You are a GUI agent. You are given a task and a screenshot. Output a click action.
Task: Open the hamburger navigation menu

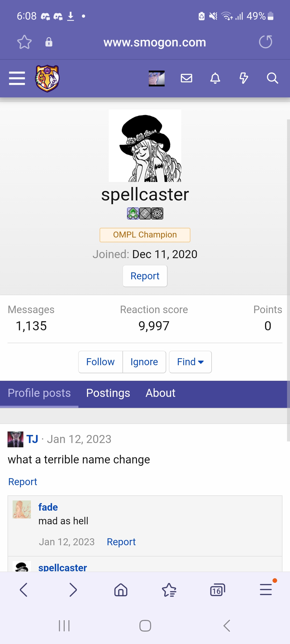(17, 78)
